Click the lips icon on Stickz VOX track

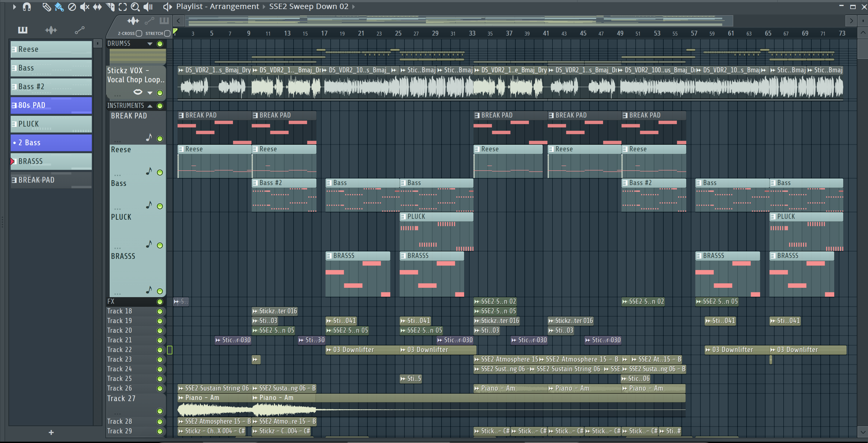click(138, 92)
